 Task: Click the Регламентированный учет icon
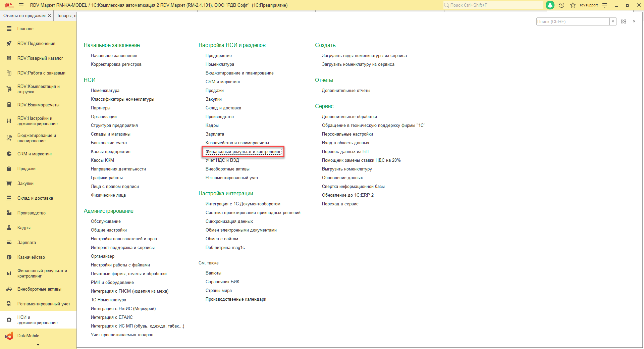click(x=9, y=304)
